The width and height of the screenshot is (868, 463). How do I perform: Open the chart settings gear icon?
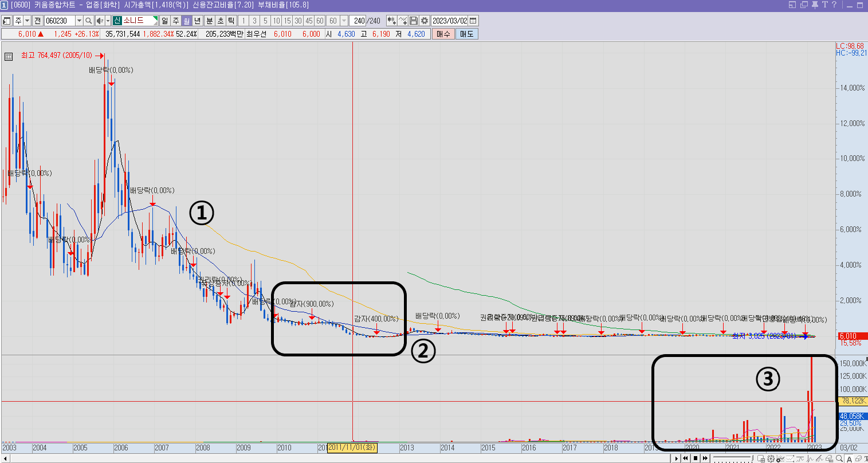pyautogui.click(x=425, y=21)
